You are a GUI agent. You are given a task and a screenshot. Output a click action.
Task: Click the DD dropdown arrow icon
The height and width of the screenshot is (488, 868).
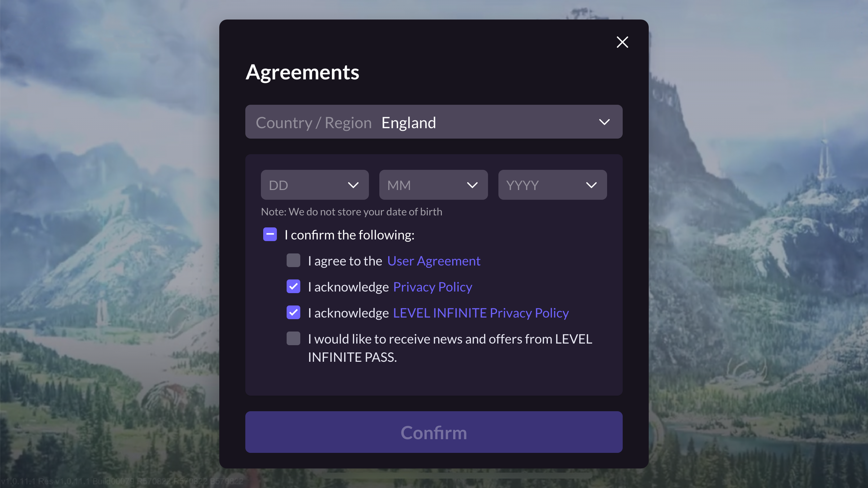tap(353, 185)
